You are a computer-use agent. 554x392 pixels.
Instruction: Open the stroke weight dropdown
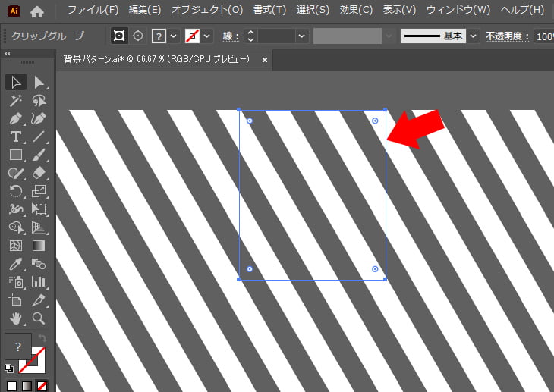tap(302, 36)
